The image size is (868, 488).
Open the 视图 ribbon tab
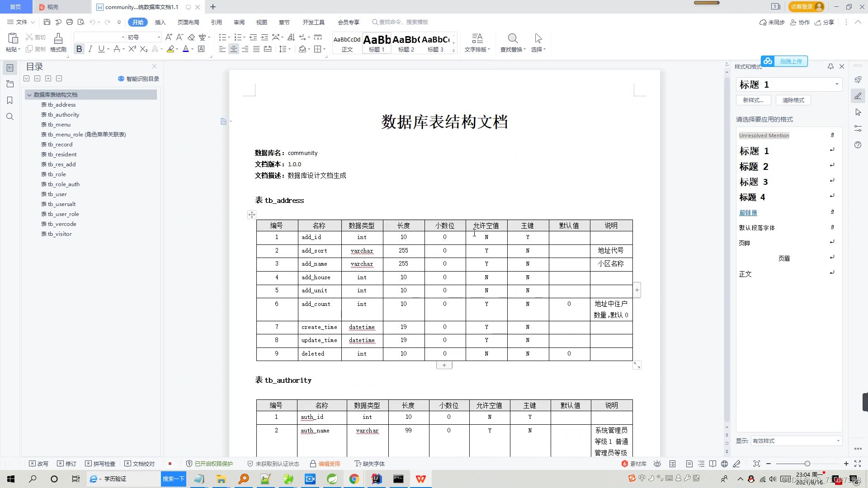[x=261, y=22]
